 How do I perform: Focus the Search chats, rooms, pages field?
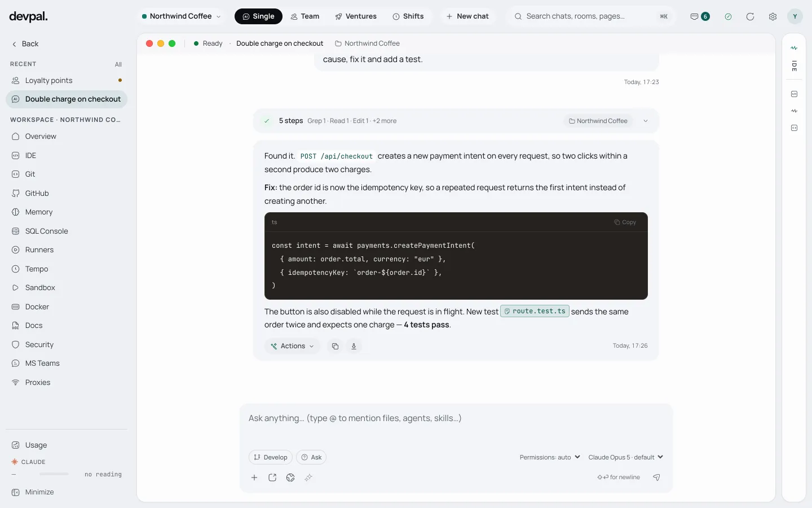tap(591, 16)
